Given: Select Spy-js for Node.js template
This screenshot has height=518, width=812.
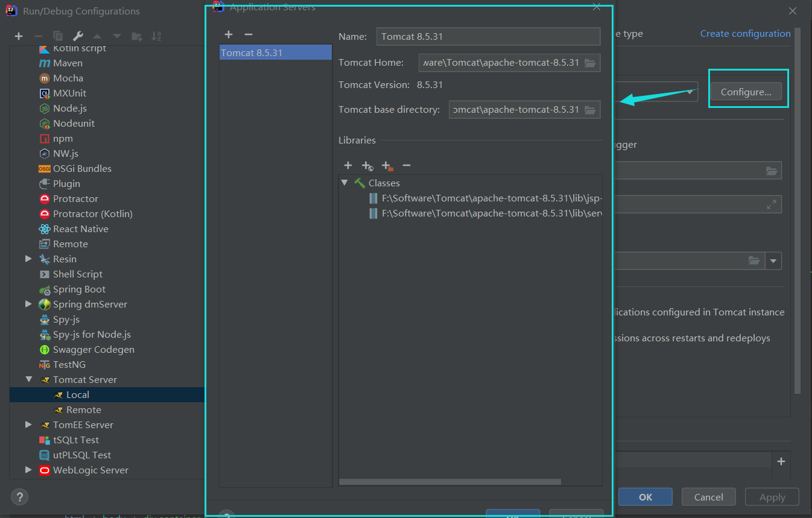Looking at the screenshot, I should coord(92,334).
